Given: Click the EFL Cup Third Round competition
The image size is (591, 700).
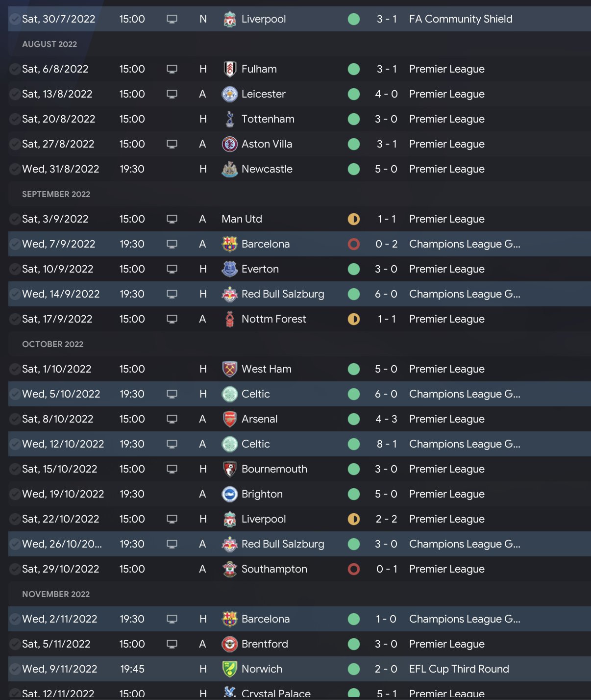Looking at the screenshot, I should (x=459, y=669).
